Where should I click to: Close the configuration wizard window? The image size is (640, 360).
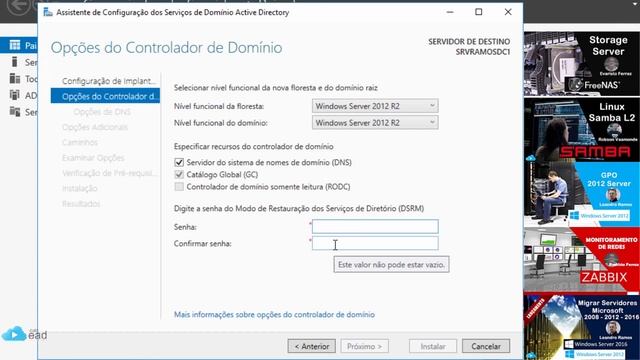click(x=508, y=12)
